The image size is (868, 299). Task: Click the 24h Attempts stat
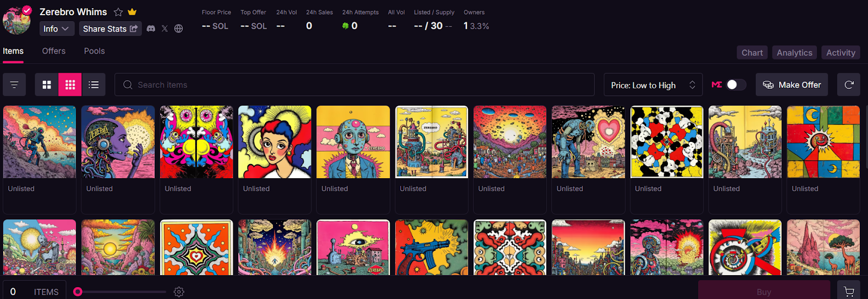[x=360, y=19]
